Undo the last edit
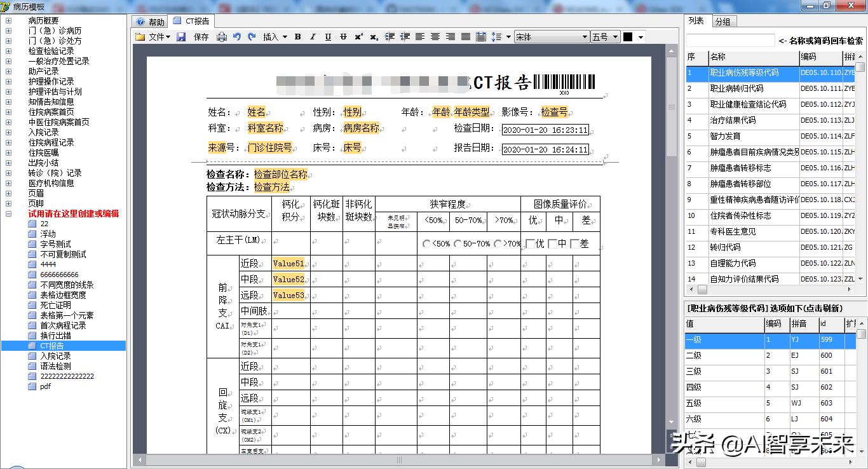 point(237,37)
